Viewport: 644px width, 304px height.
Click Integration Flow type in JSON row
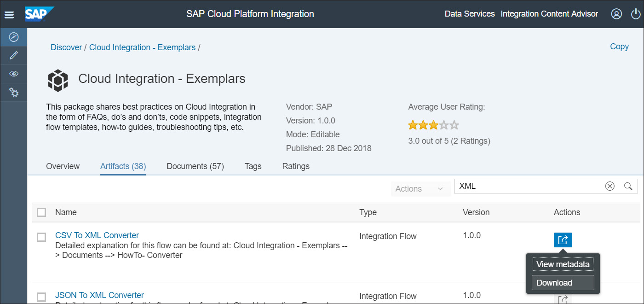click(388, 296)
